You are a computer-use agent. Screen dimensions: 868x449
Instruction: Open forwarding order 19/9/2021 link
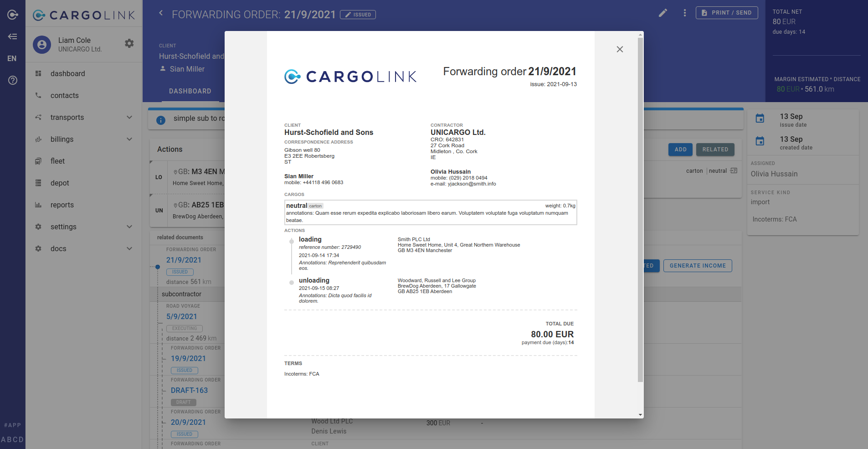[x=188, y=358]
